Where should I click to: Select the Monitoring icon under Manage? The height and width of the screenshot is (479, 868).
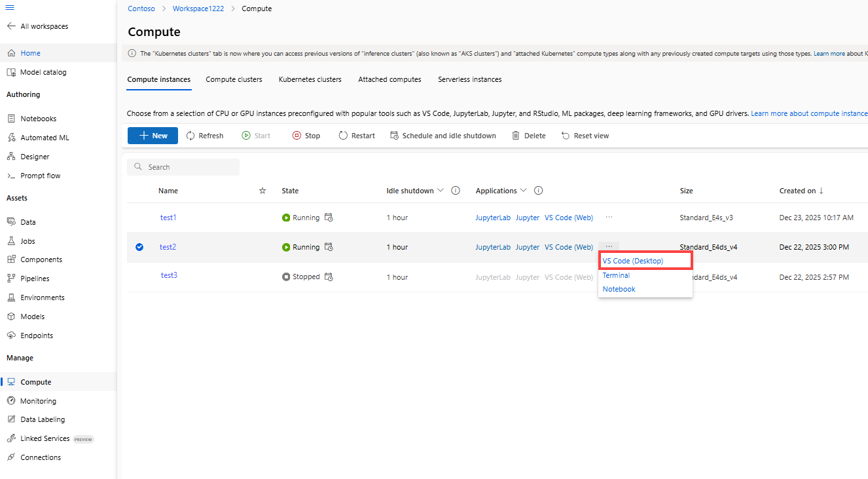pos(11,400)
